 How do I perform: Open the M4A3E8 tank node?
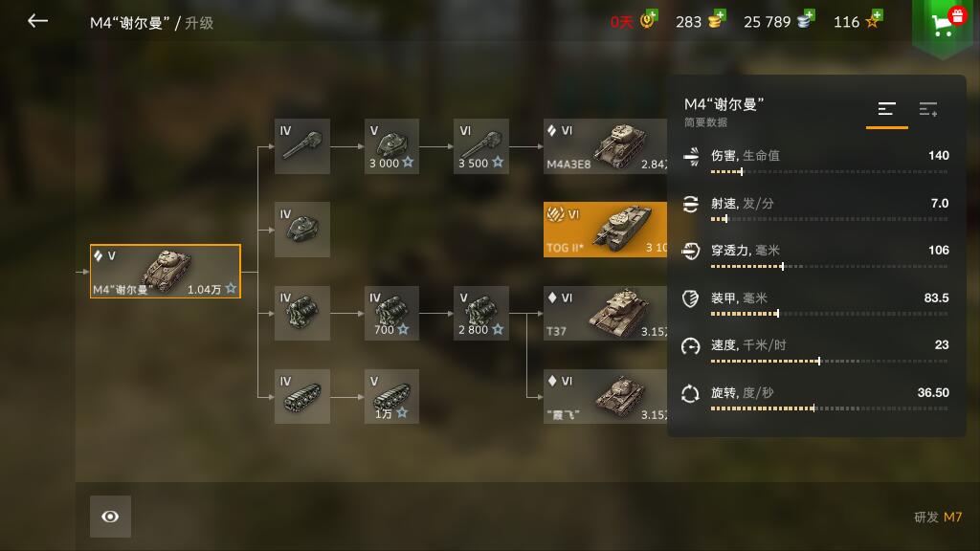click(605, 146)
